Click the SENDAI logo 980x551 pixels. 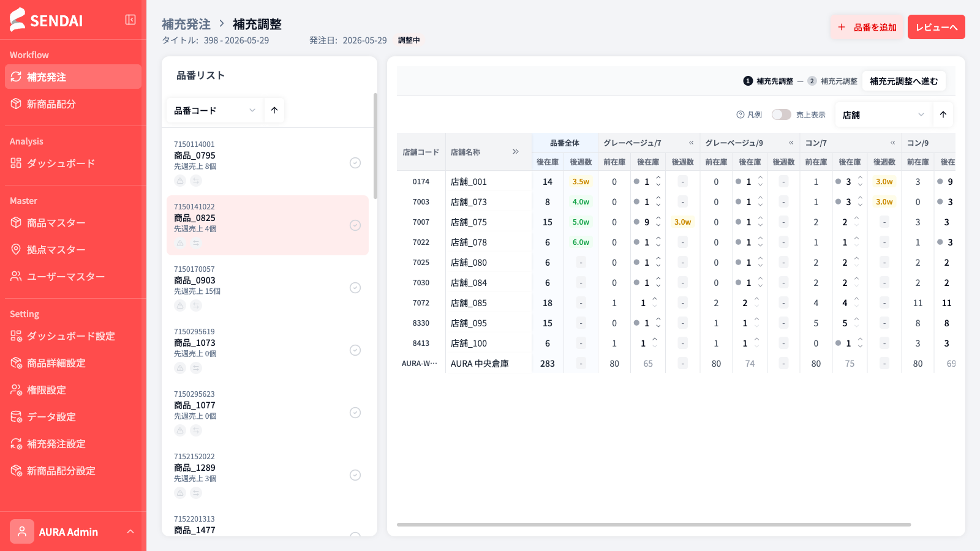[47, 20]
